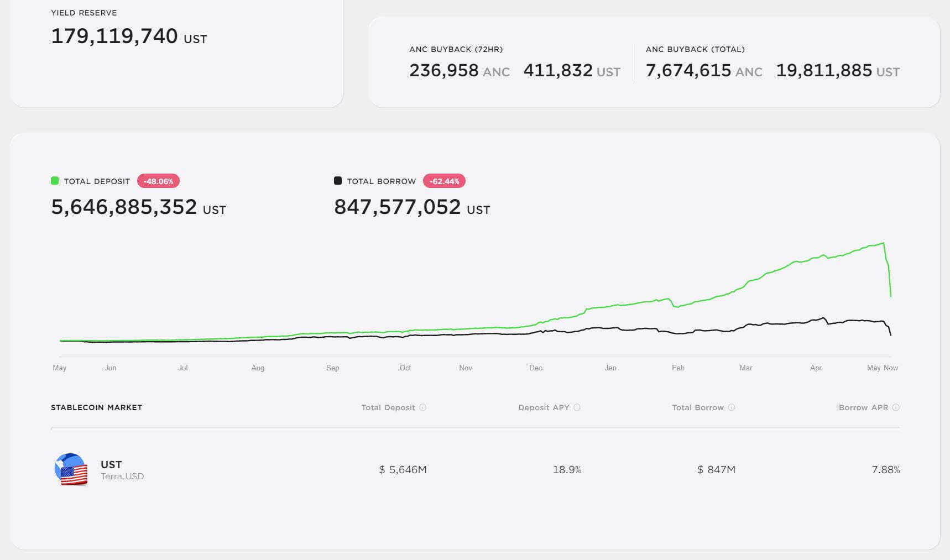Screen dimensions: 950x560
Task: Click the 18.9% deposit APY value
Action: click(x=567, y=470)
